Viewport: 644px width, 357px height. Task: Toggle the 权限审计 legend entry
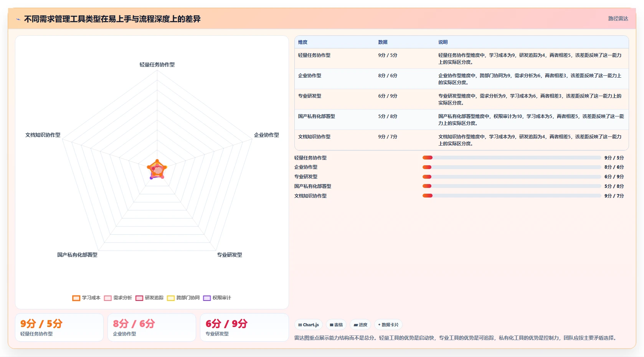tap(217, 298)
